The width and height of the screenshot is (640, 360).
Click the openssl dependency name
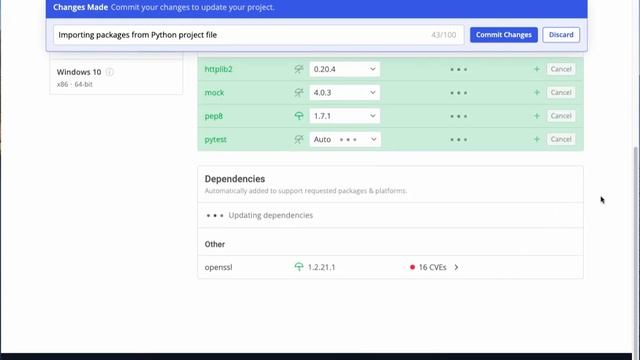(218, 267)
